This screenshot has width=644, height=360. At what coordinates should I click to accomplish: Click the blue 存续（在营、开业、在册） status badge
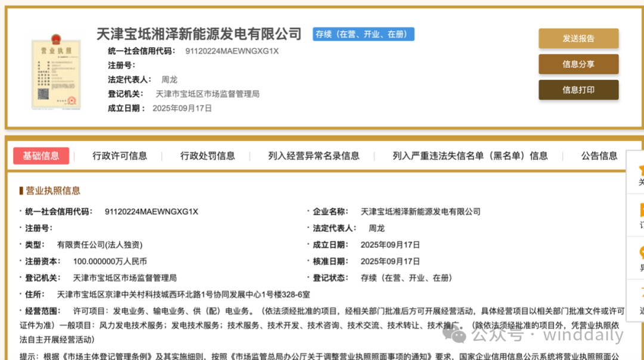point(363,34)
